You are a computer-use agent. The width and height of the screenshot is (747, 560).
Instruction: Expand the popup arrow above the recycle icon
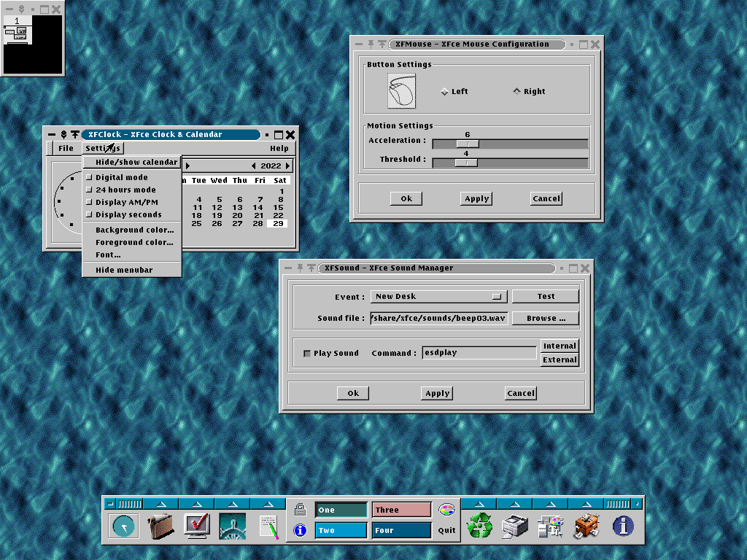(479, 503)
